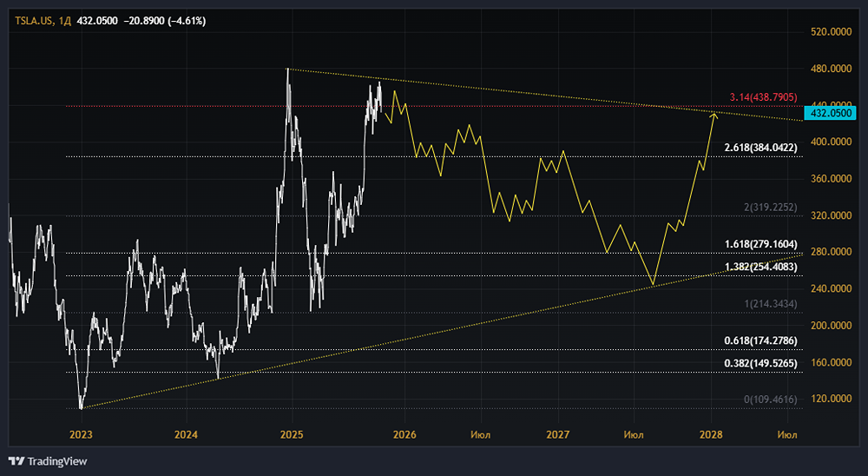Viewport: 868px width, 476px height.
Task: Click the 1Д interval label
Action: coord(65,21)
